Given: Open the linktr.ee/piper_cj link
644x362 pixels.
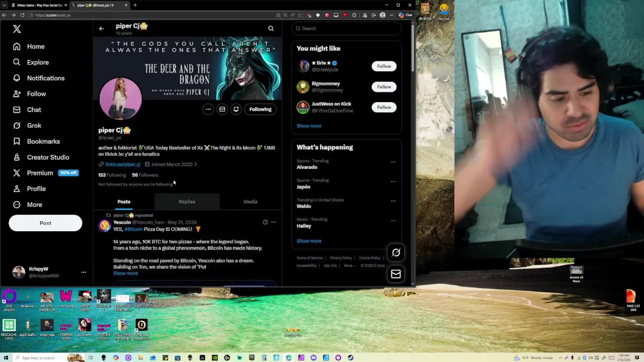Looking at the screenshot, I should pyautogui.click(x=123, y=164).
